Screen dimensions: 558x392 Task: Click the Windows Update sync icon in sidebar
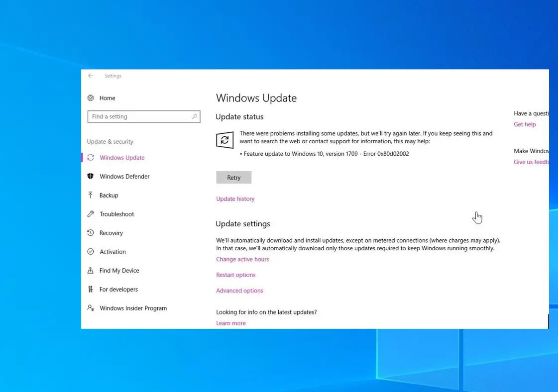tap(91, 158)
